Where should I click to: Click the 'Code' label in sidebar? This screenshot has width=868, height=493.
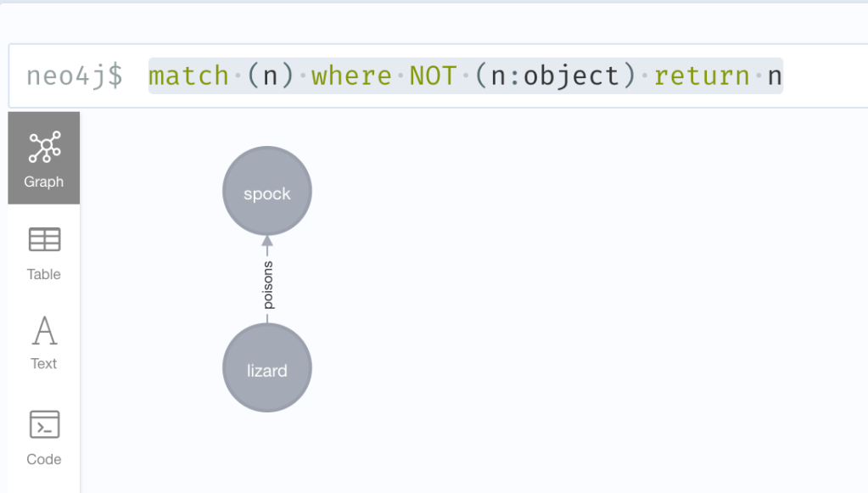click(x=44, y=459)
